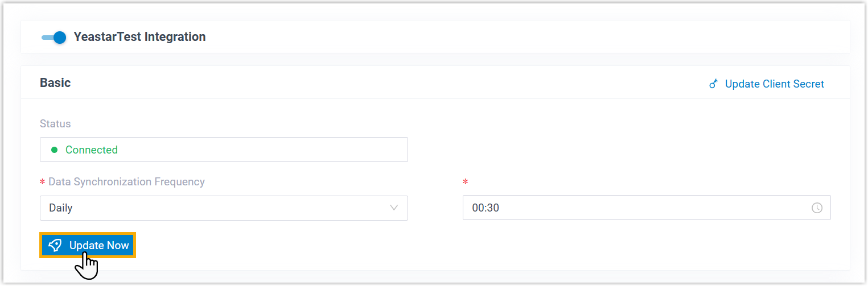The width and height of the screenshot is (868, 286).
Task: Click the YeastarTest Integration title text
Action: [139, 37]
